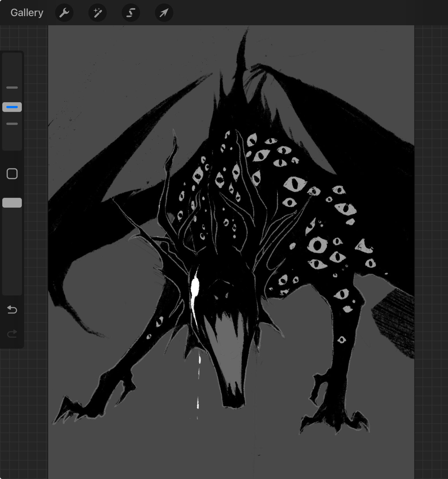Undo the last stroke

pyautogui.click(x=12, y=310)
